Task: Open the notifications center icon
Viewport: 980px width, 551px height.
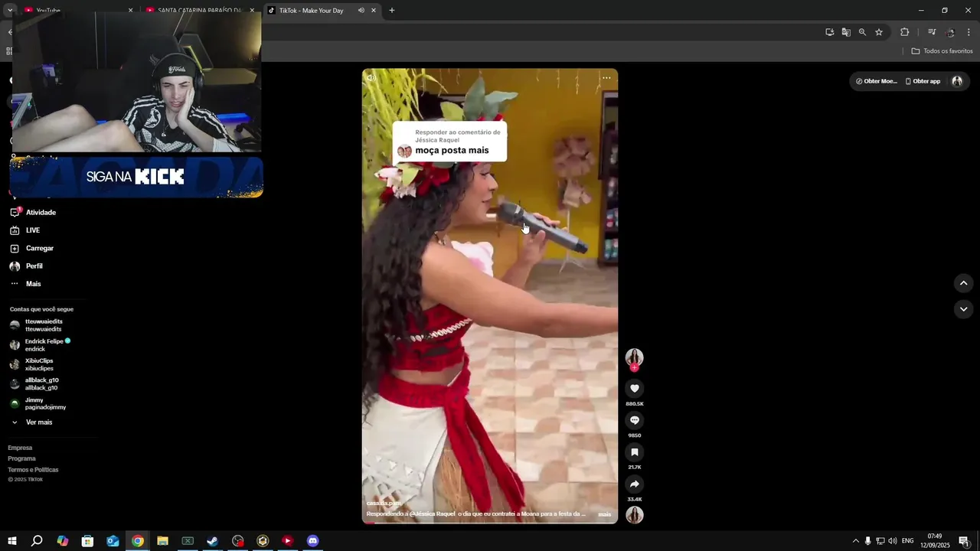Action: click(963, 541)
